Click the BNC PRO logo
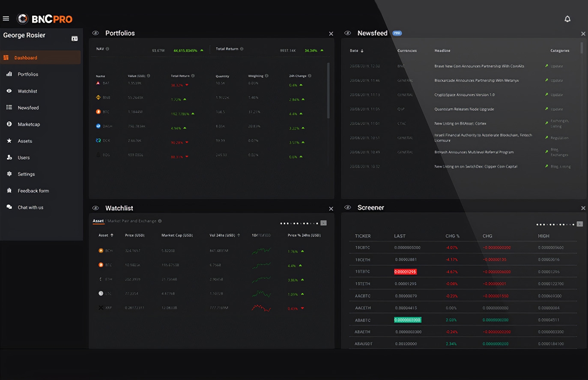 (x=45, y=19)
